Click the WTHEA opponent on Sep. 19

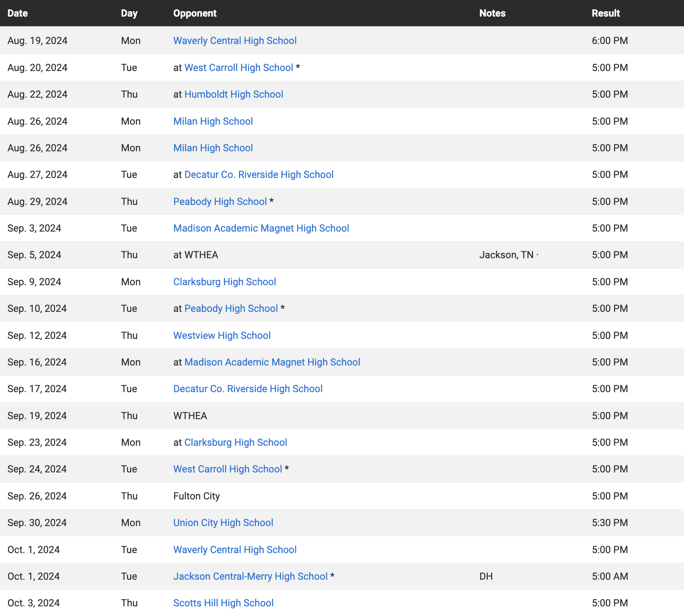(x=190, y=416)
